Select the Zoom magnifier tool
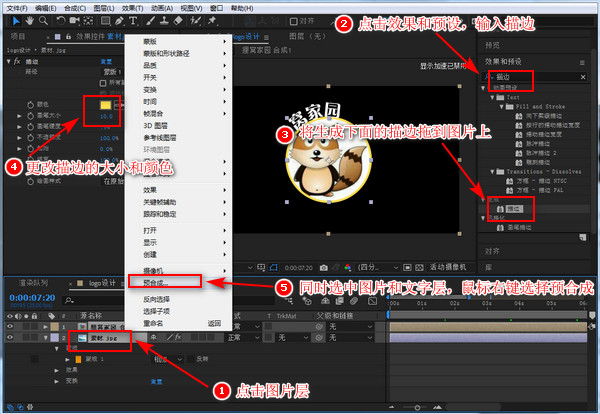The width and height of the screenshot is (600, 414). coord(43,21)
